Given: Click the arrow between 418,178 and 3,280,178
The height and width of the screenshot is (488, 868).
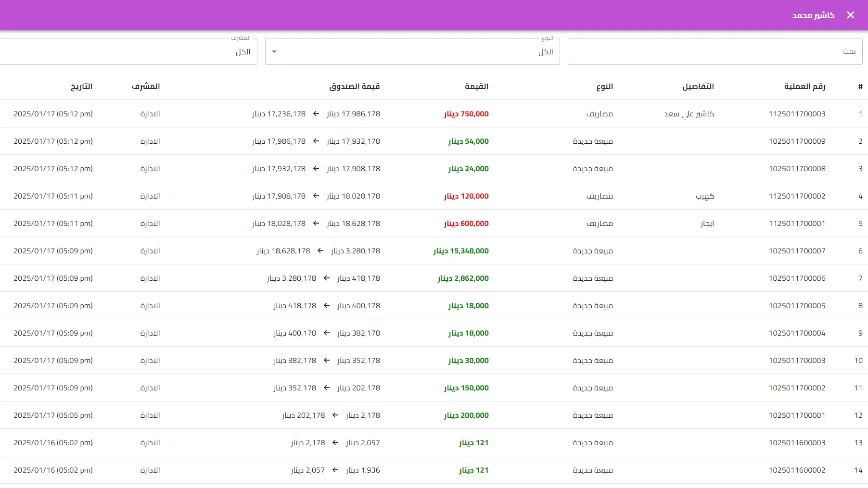Looking at the screenshot, I should click(327, 278).
